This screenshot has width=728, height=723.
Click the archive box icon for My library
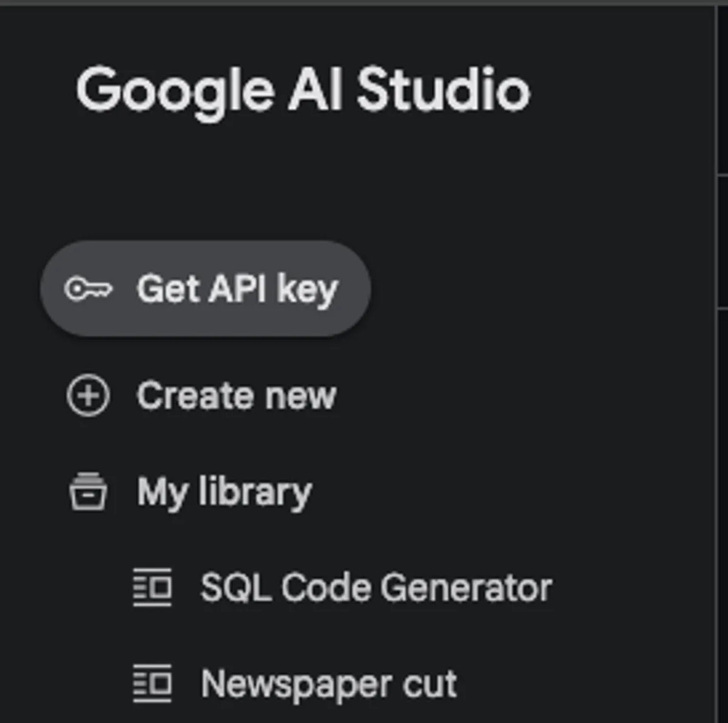point(89,492)
